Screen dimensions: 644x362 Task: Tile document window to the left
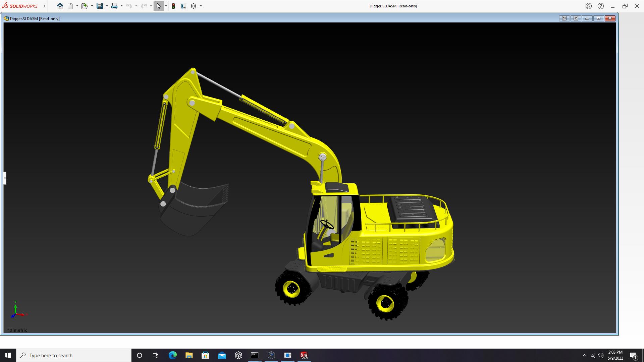pyautogui.click(x=564, y=18)
